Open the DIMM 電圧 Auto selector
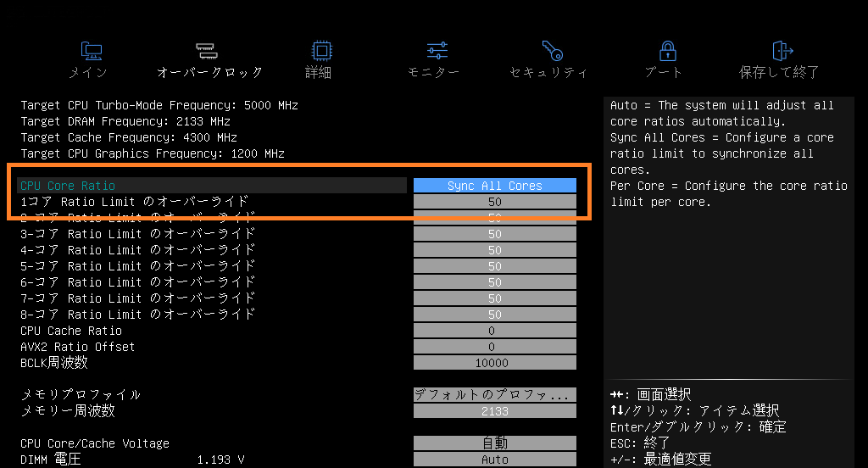Image resolution: width=868 pixels, height=468 pixels. [x=495, y=460]
